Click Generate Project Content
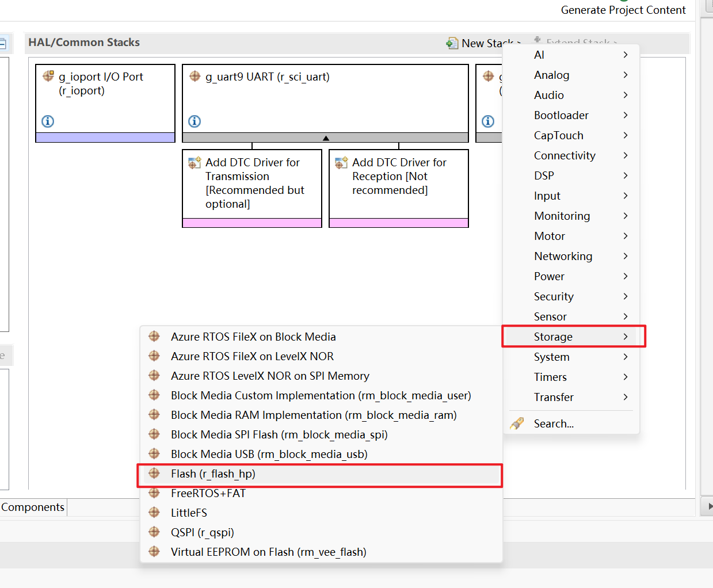The width and height of the screenshot is (713, 588). pyautogui.click(x=623, y=10)
